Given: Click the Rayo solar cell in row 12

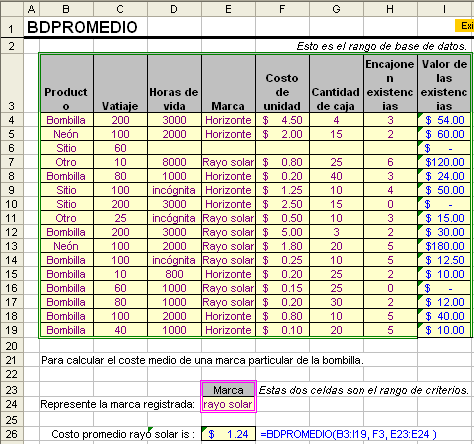Looking at the screenshot, I should pyautogui.click(x=228, y=232).
